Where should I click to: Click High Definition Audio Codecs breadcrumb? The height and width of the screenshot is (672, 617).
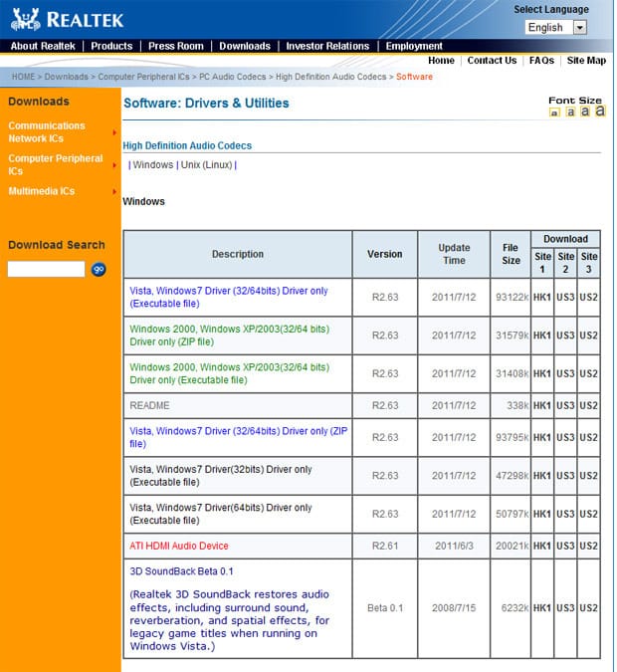[x=330, y=77]
